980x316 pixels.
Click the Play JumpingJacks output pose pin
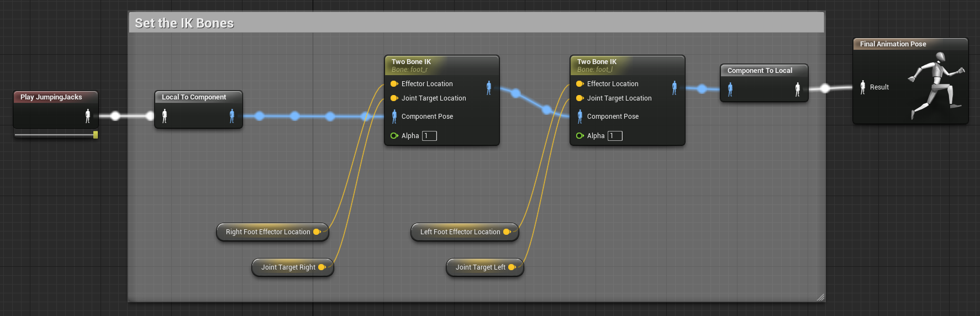click(x=87, y=115)
